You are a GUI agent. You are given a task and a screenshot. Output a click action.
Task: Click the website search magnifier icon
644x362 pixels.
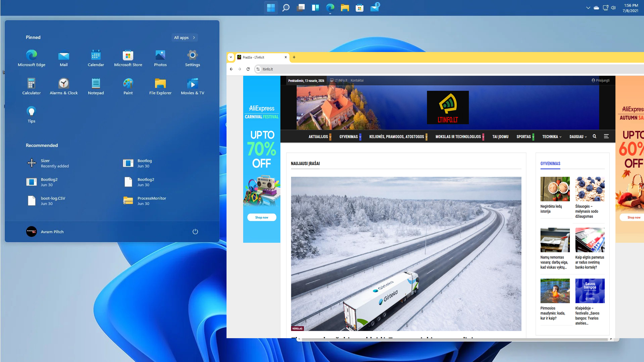594,137
